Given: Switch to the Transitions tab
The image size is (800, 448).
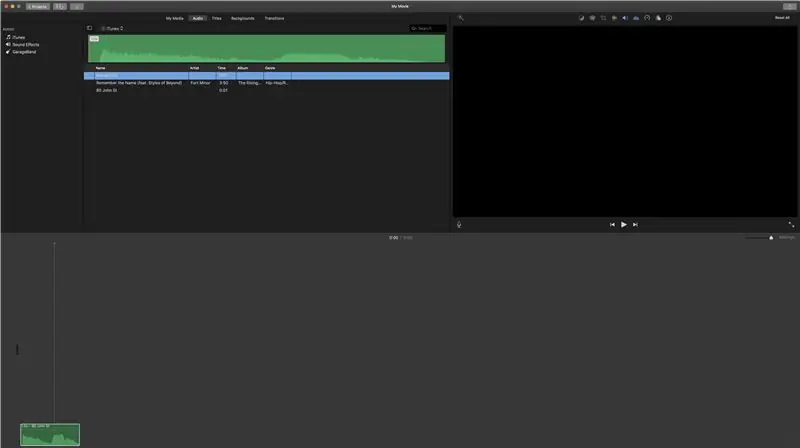Looking at the screenshot, I should pos(274,18).
